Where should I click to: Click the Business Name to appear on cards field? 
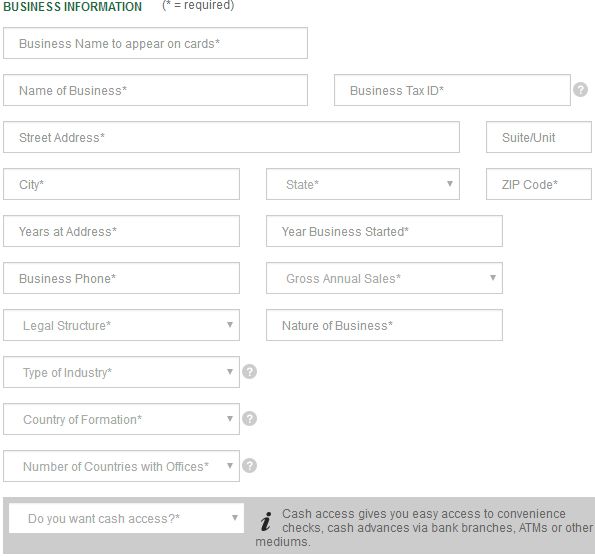tap(155, 43)
